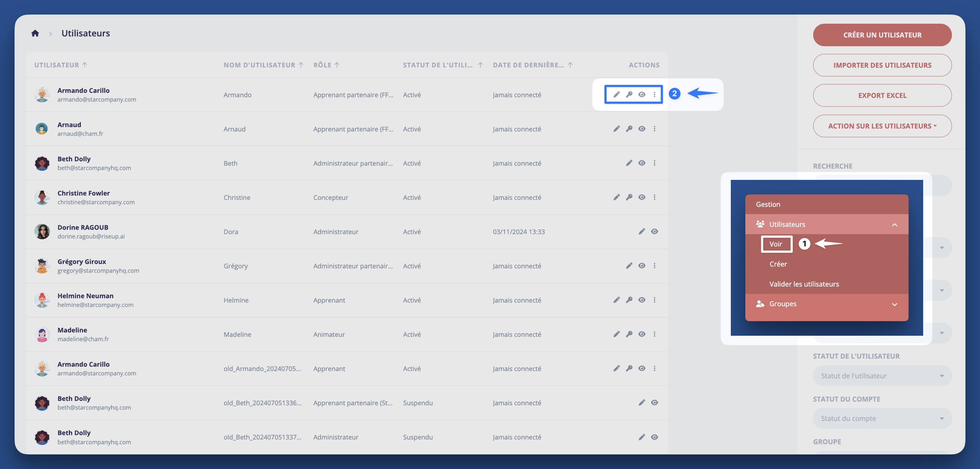Edit old_Beth_202407051337 user with pencil
The height and width of the screenshot is (469, 980).
[642, 437]
